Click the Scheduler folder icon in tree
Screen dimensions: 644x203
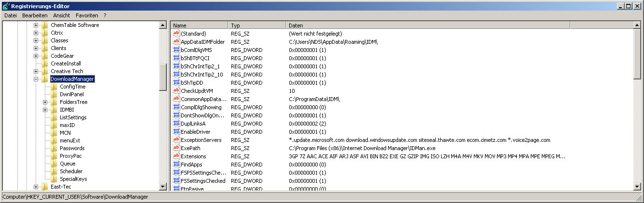click(54, 171)
